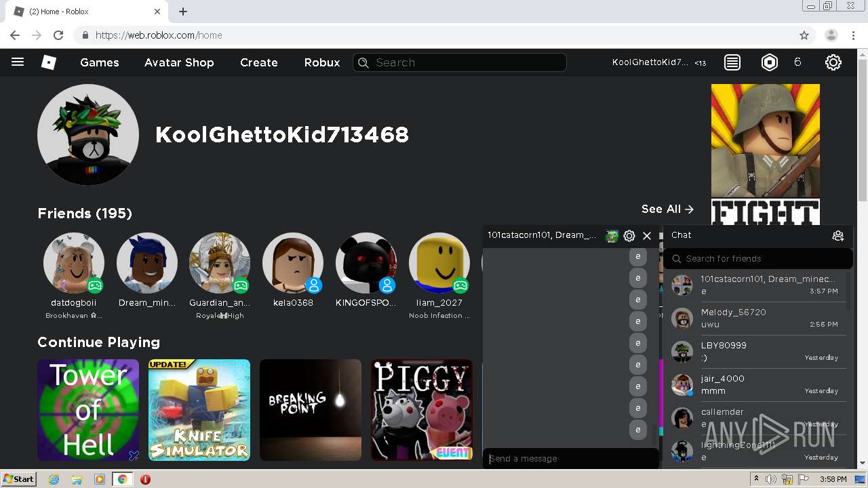Image resolution: width=868 pixels, height=488 pixels.
Task: Open friend Guardian_an avatar
Action: tap(220, 263)
